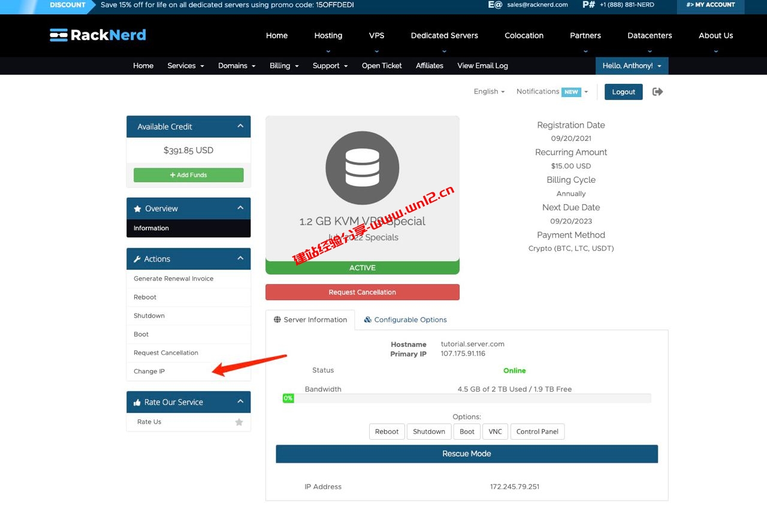The image size is (767, 532).
Task: Open the Billing menu
Action: pyautogui.click(x=283, y=66)
